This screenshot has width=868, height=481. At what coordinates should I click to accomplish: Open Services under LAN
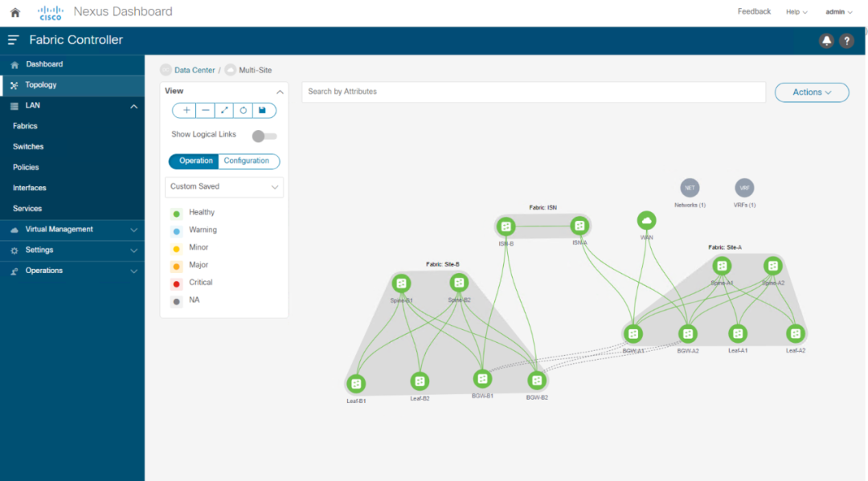pos(27,209)
